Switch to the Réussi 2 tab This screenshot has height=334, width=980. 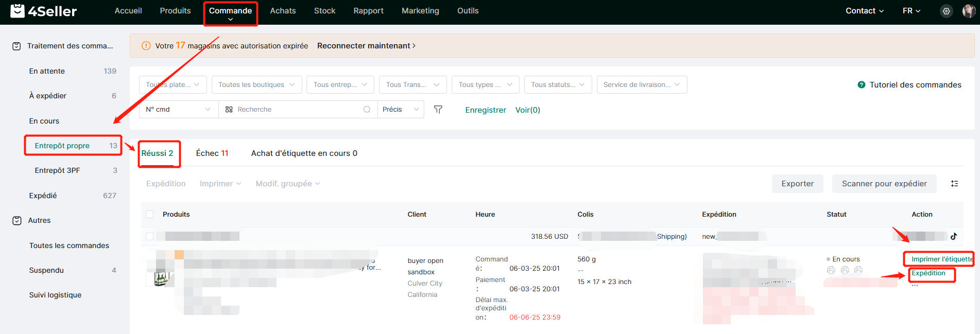click(157, 153)
